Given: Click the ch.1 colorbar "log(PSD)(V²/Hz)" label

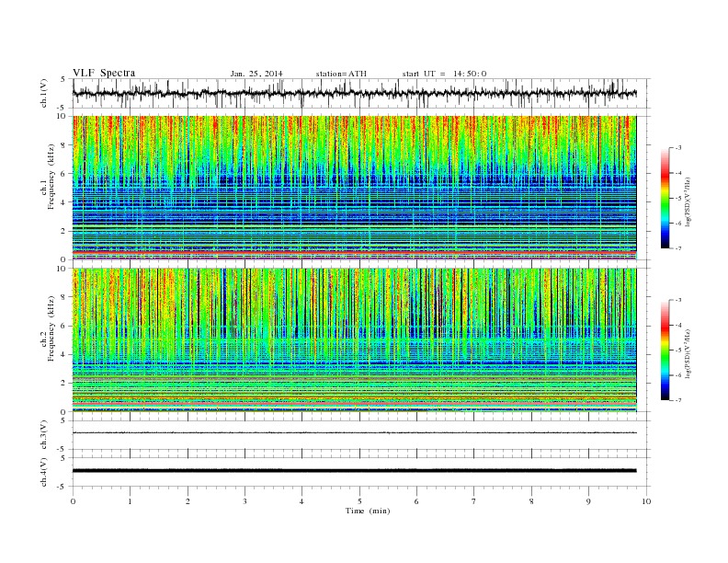Looking at the screenshot, I should [x=689, y=202].
